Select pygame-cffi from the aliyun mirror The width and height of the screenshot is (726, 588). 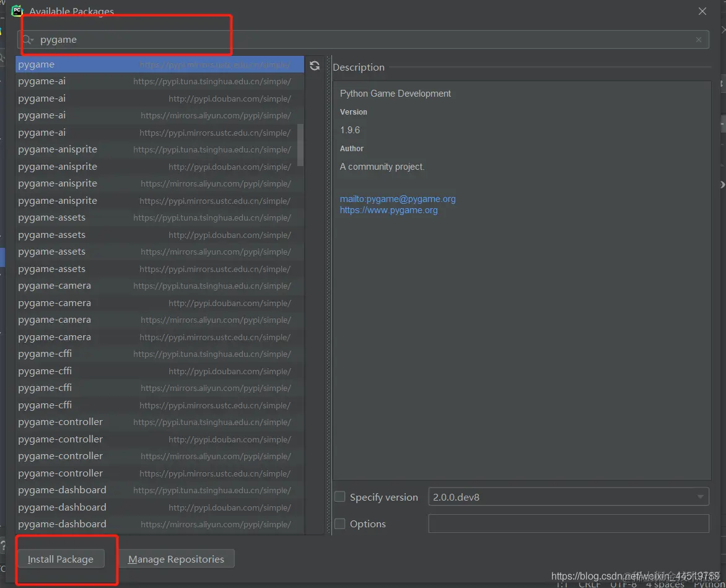160,387
